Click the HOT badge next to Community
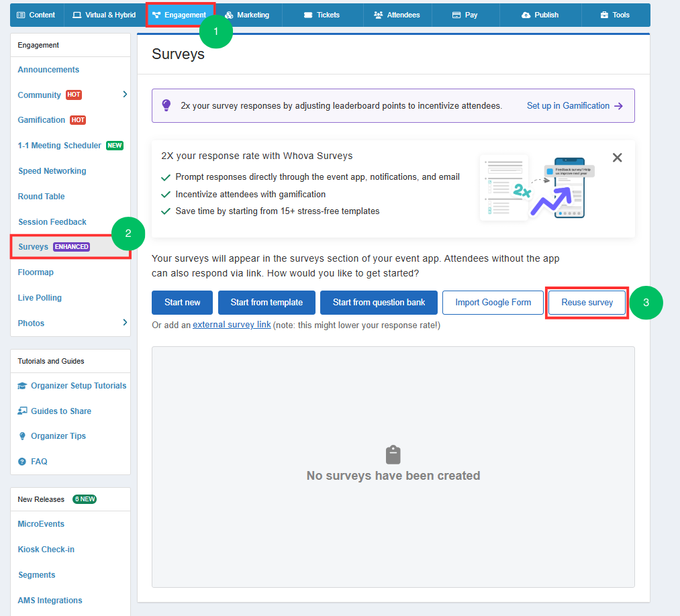 tap(74, 95)
